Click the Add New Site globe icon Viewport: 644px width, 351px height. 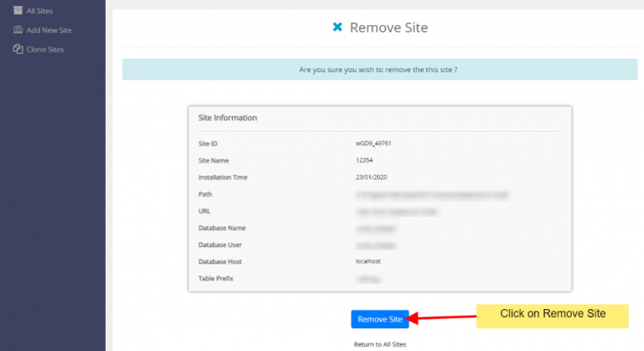tap(18, 29)
